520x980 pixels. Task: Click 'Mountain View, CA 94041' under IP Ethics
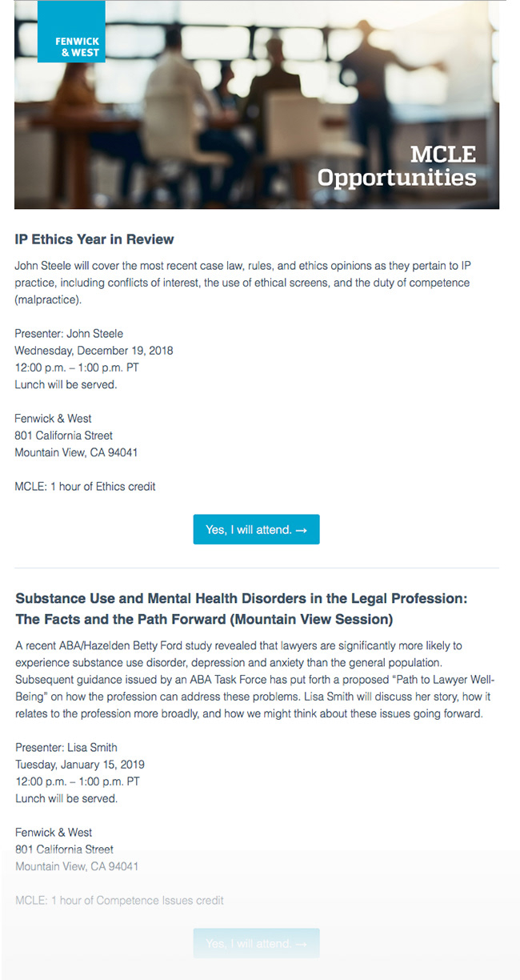point(77,452)
